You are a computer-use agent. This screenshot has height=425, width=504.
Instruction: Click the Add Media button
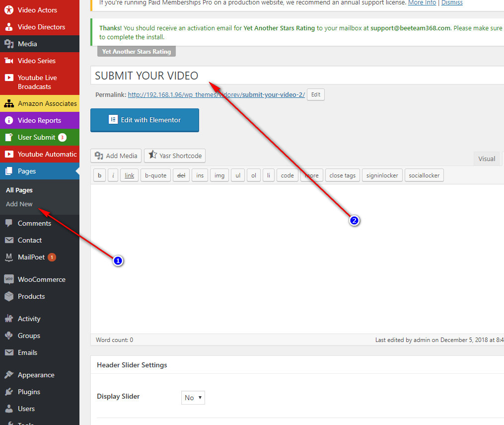click(x=116, y=156)
